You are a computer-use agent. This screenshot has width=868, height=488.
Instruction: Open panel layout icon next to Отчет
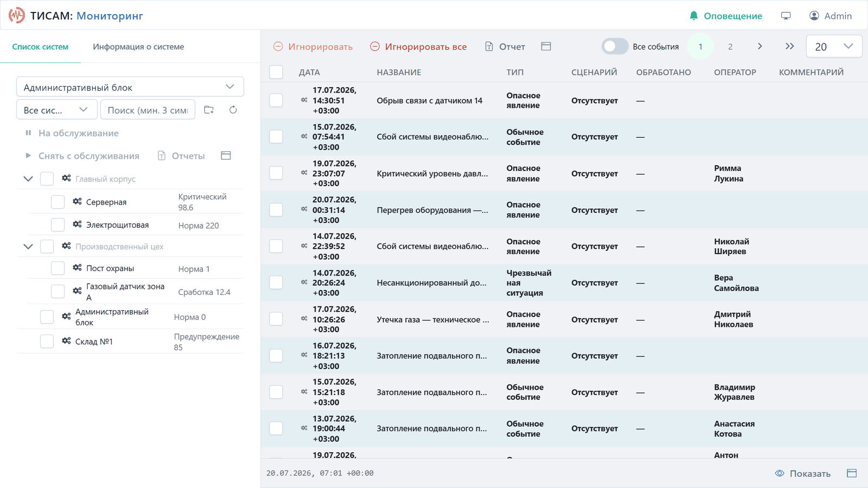[546, 47]
